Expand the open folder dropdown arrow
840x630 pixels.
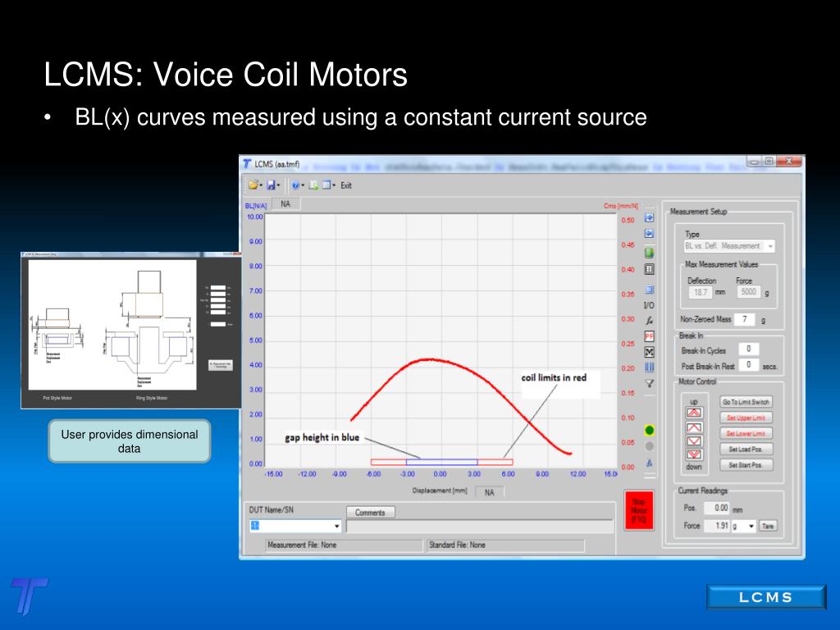click(x=261, y=186)
